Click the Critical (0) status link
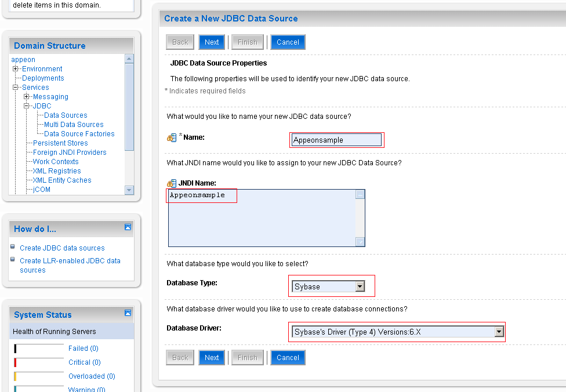Viewport: 566px width, 392px height. pos(85,362)
